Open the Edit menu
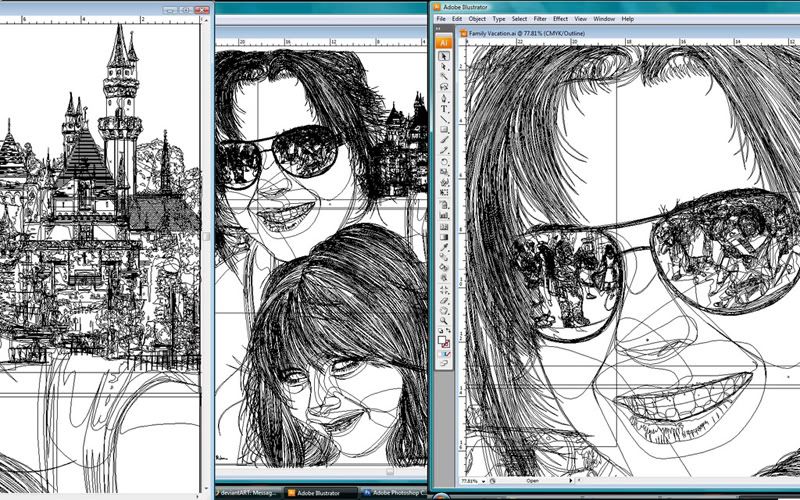800x500 pixels. tap(457, 19)
